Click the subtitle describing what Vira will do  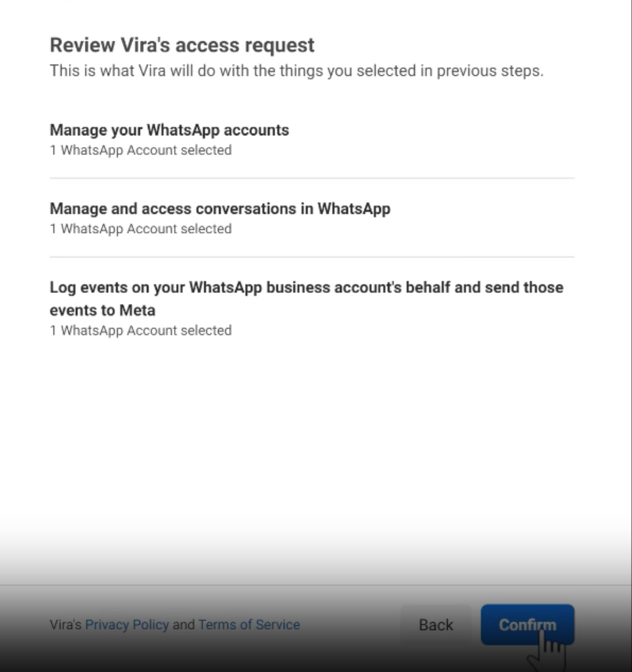[x=296, y=71]
